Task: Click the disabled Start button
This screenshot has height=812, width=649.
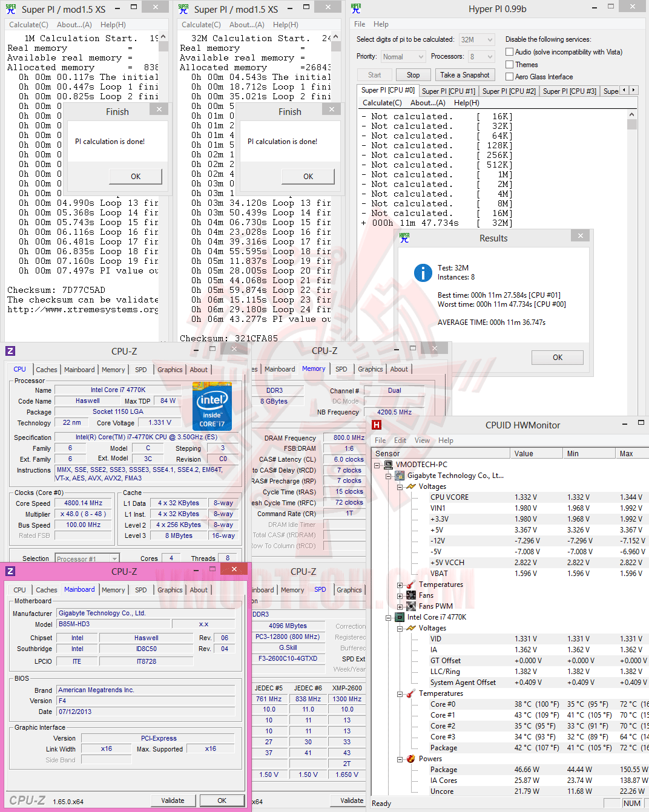Action: click(375, 75)
